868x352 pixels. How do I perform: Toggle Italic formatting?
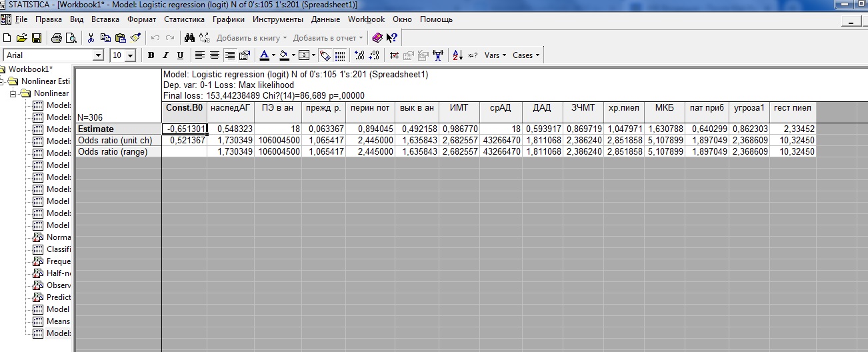166,55
